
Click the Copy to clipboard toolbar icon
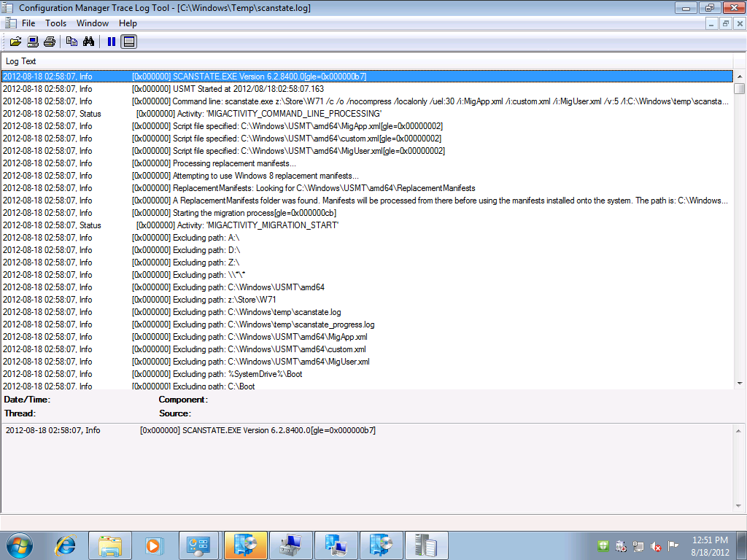(72, 42)
